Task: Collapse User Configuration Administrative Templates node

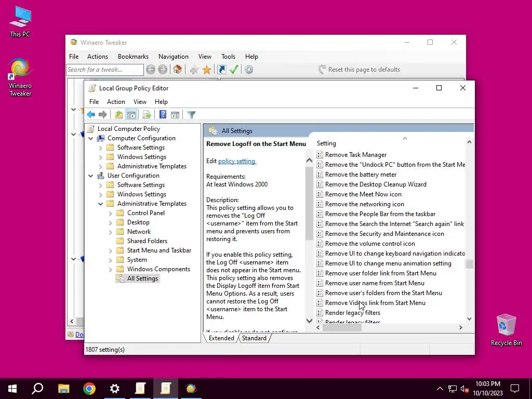Action: coord(100,204)
